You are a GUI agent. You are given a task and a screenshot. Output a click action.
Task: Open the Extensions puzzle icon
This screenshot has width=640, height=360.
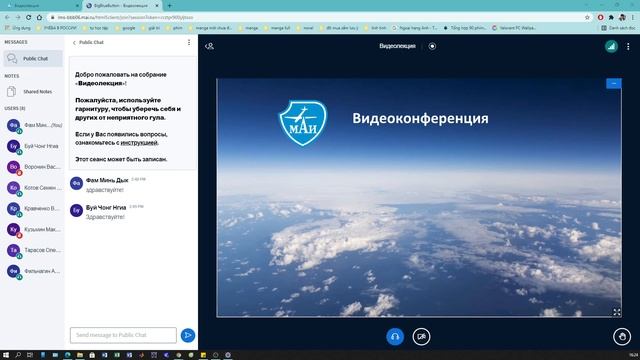(611, 17)
